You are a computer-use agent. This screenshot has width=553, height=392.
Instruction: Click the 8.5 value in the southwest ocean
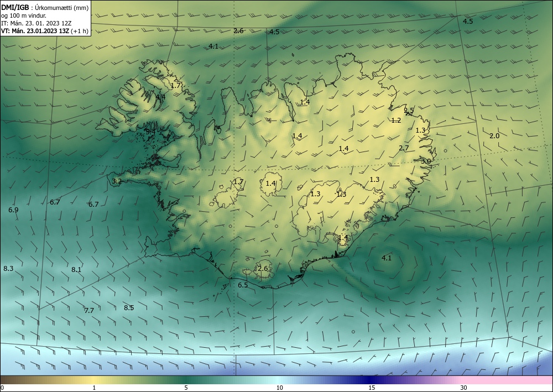click(x=129, y=308)
